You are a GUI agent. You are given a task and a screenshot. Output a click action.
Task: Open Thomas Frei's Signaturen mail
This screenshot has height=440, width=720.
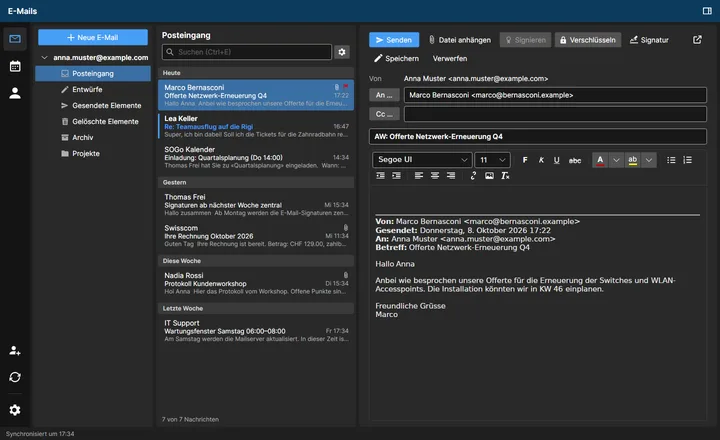(x=256, y=205)
